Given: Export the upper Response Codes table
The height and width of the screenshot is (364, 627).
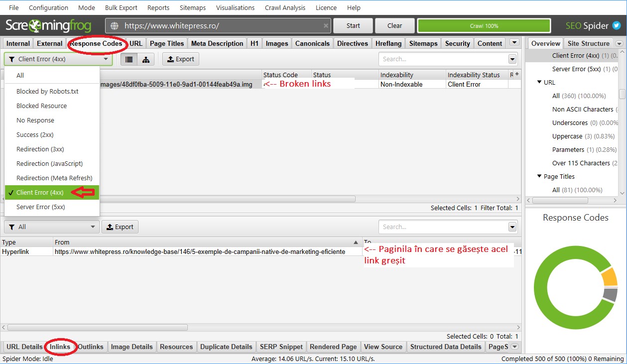Looking at the screenshot, I should tap(181, 59).
